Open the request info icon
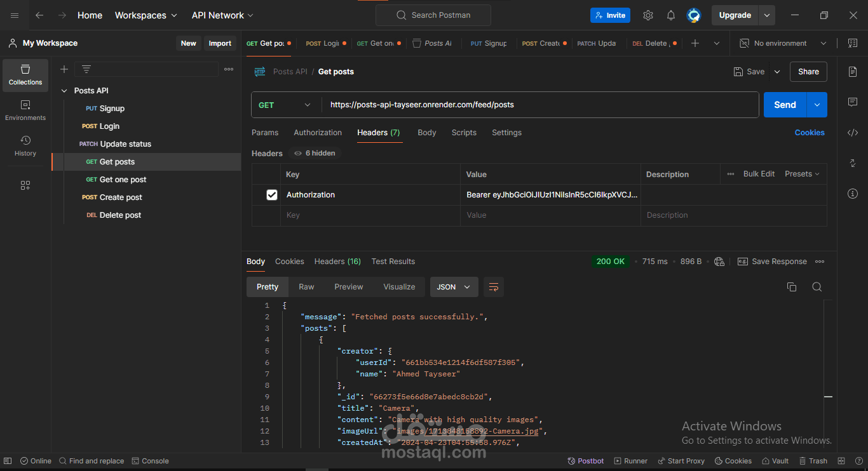The image size is (868, 471). pos(853,194)
